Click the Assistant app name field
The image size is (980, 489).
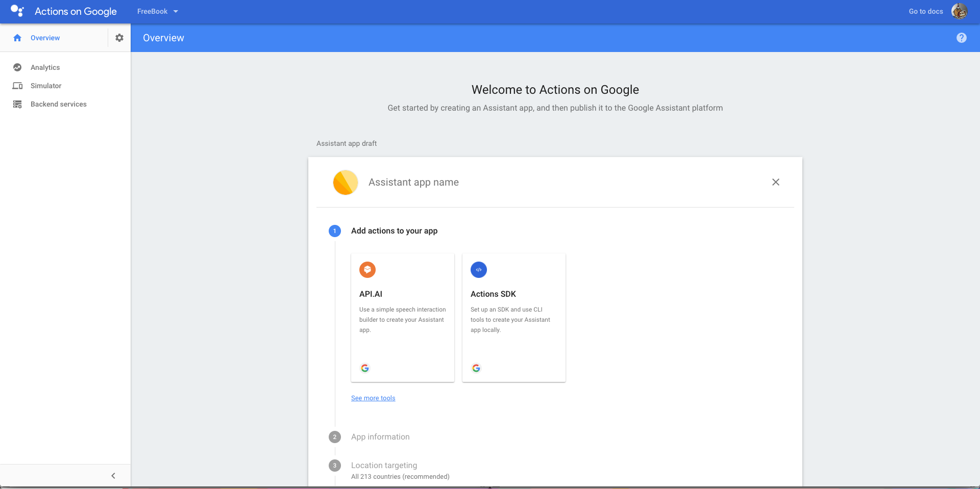[x=413, y=182]
